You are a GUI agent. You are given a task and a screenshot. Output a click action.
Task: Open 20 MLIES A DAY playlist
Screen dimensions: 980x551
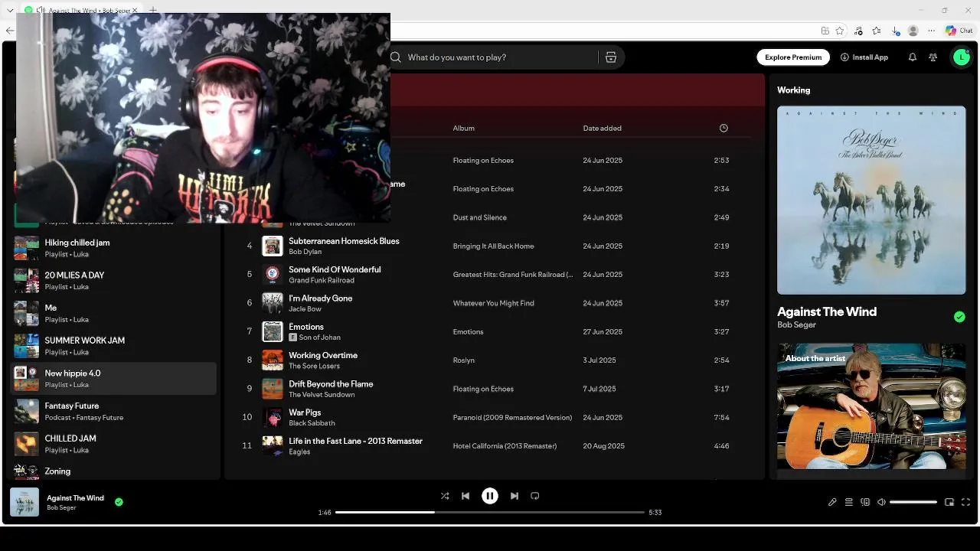(115, 281)
